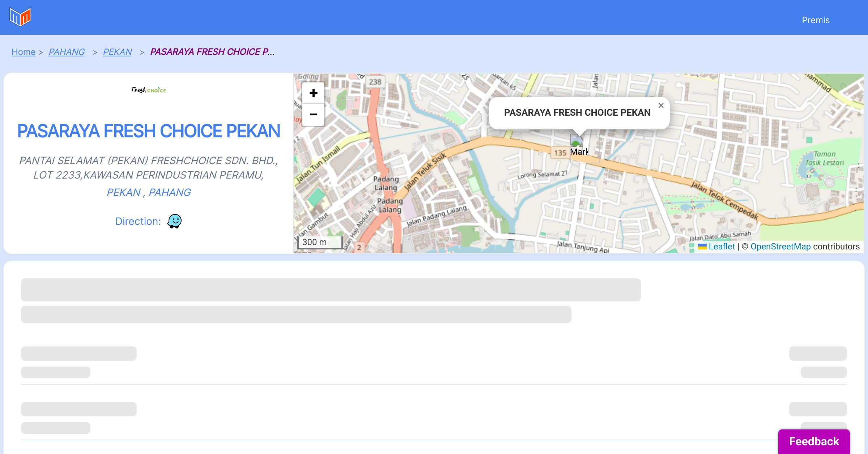Image resolution: width=868 pixels, height=454 pixels.
Task: Click the PASARAYA FRESH CHOICE PEKAN heading
Action: 149,131
